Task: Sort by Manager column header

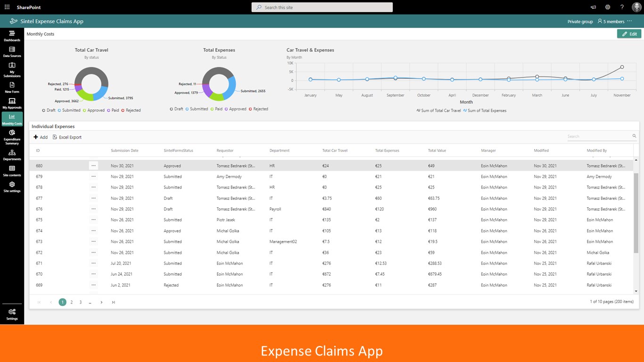Action: coord(488,151)
